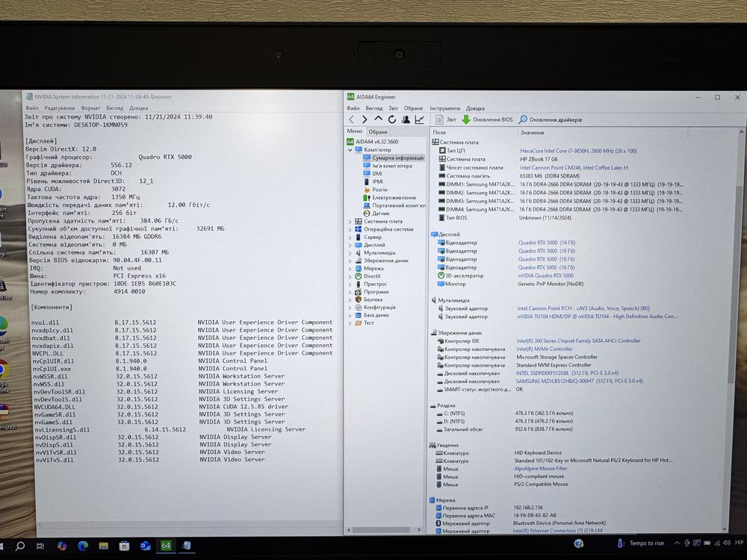Open Intel Cannon Point CM246 chipset link
The height and width of the screenshot is (560, 747).
pyautogui.click(x=574, y=167)
